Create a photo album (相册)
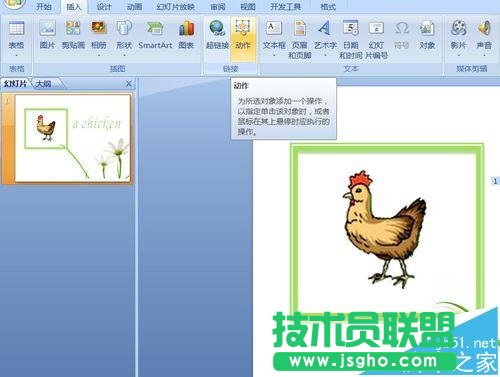 [x=99, y=38]
